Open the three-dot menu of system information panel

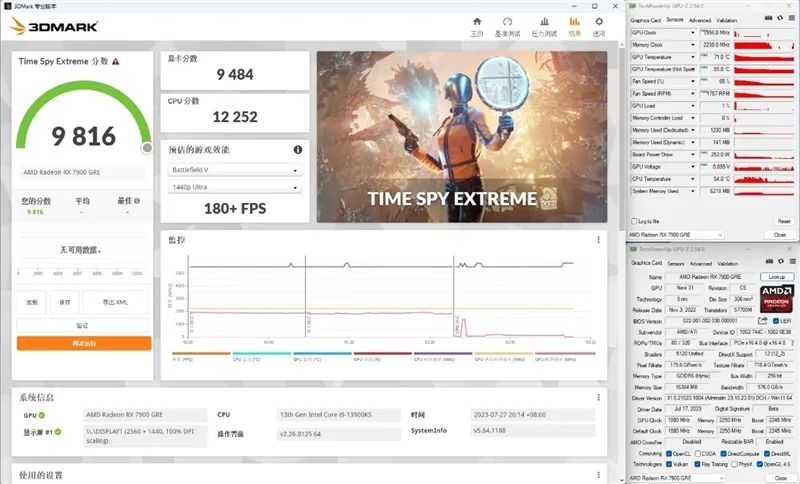pos(598,397)
